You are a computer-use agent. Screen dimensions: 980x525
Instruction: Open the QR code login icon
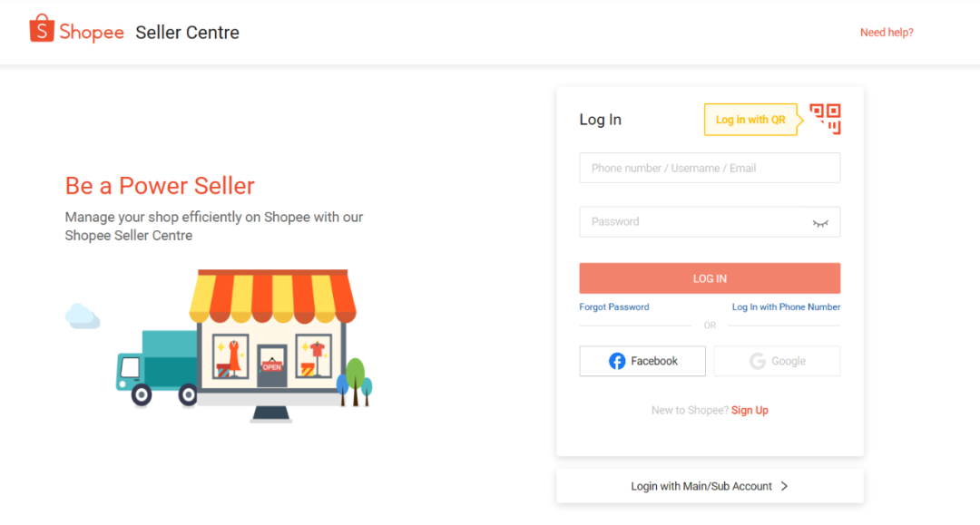(x=825, y=119)
